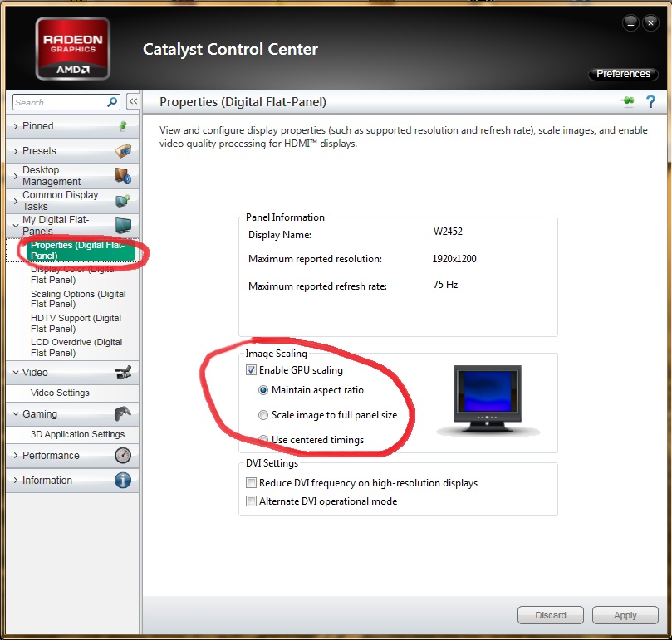The height and width of the screenshot is (640, 672).
Task: Open Video Settings page
Action: [60, 393]
